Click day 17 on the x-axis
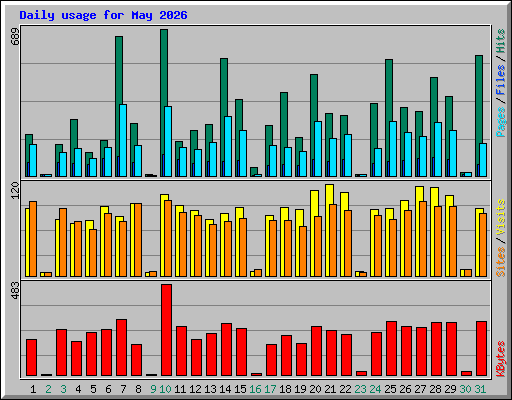 pos(270,389)
